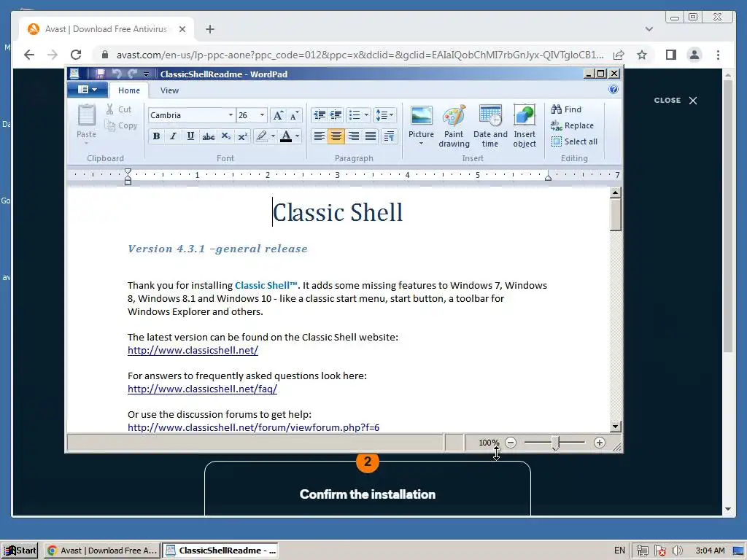The width and height of the screenshot is (747, 560).
Task: Click Redo in Quick Access Toolbar
Action: tap(133, 74)
